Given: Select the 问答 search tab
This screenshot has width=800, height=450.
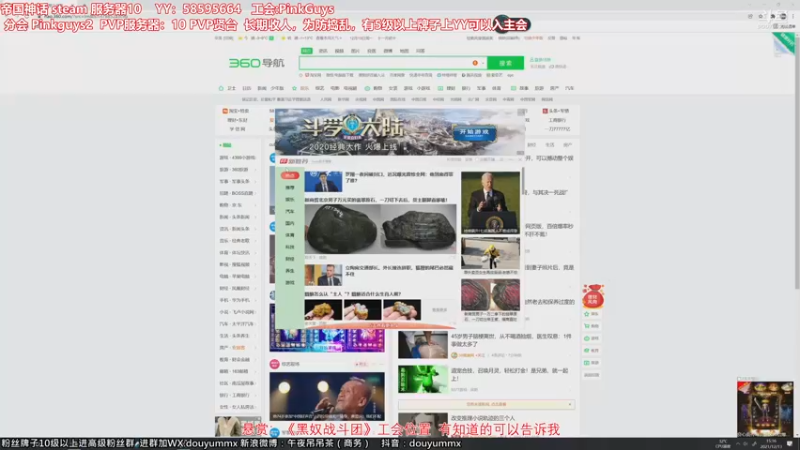Looking at the screenshot, I should pyautogui.click(x=420, y=51).
